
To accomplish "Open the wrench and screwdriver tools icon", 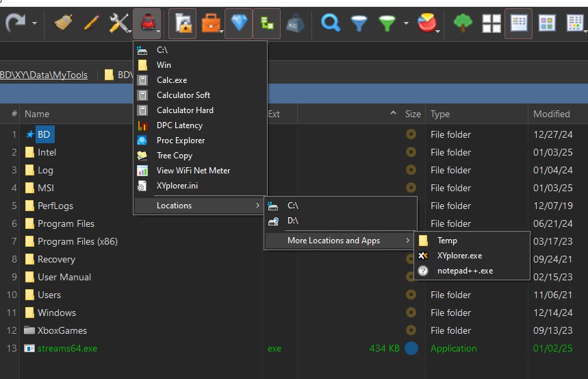I will pos(118,24).
